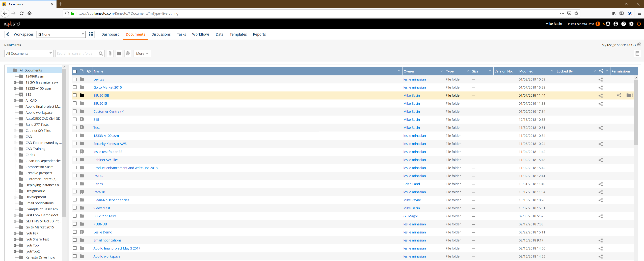Open the More dropdown menu
The image size is (644, 261).
(142, 53)
